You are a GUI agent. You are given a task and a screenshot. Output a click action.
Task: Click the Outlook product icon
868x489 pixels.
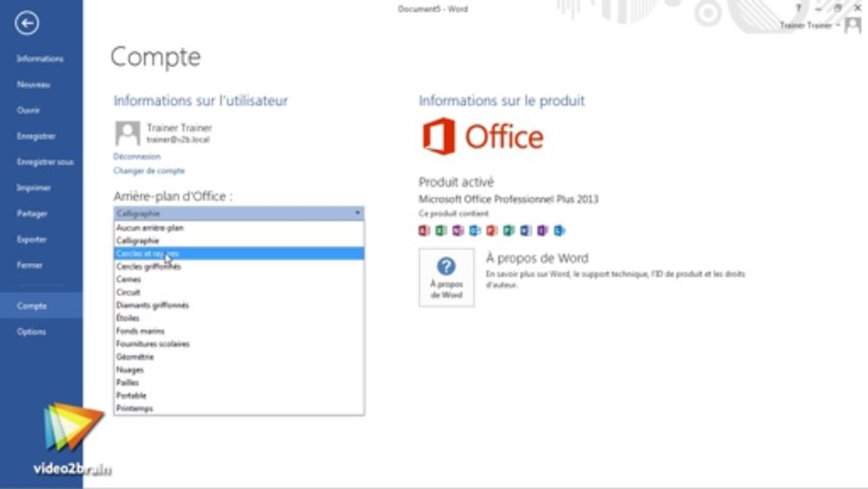pyautogui.click(x=475, y=231)
